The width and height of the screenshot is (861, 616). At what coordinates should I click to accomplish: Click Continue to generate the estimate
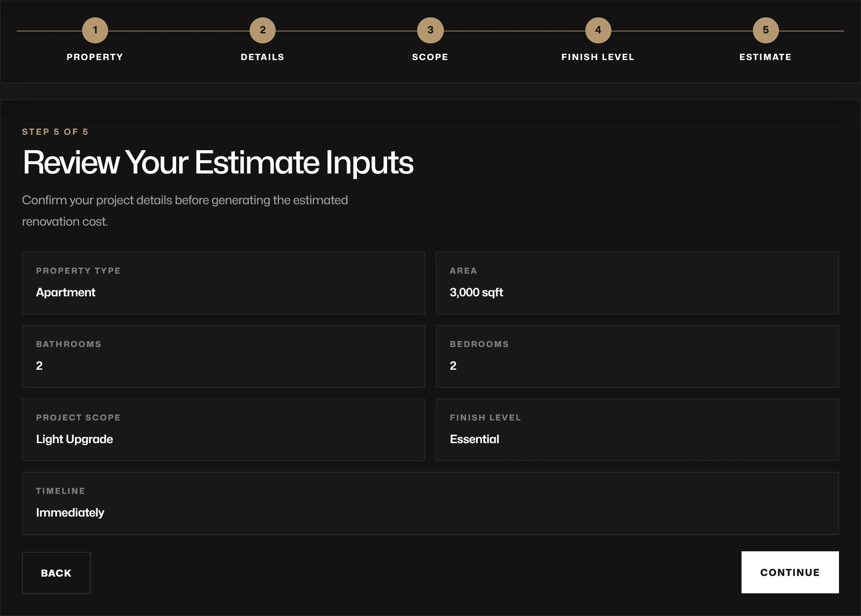click(x=790, y=572)
